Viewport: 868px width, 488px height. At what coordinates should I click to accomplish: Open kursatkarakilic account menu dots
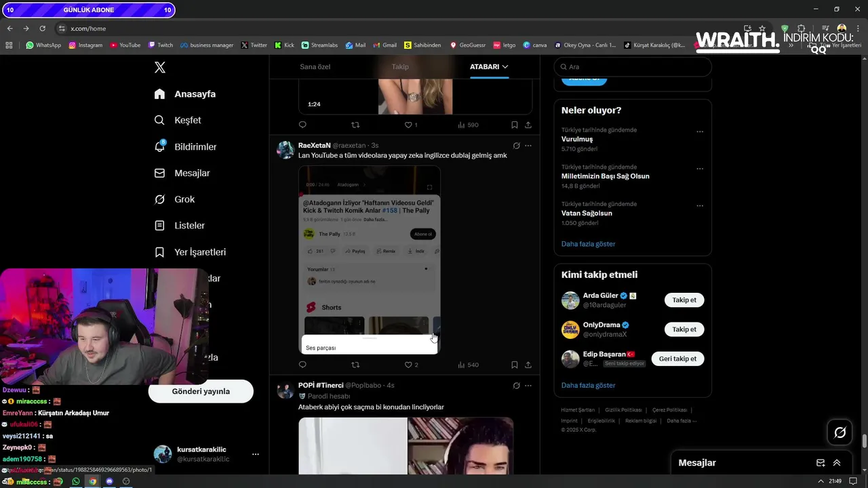[x=255, y=454]
